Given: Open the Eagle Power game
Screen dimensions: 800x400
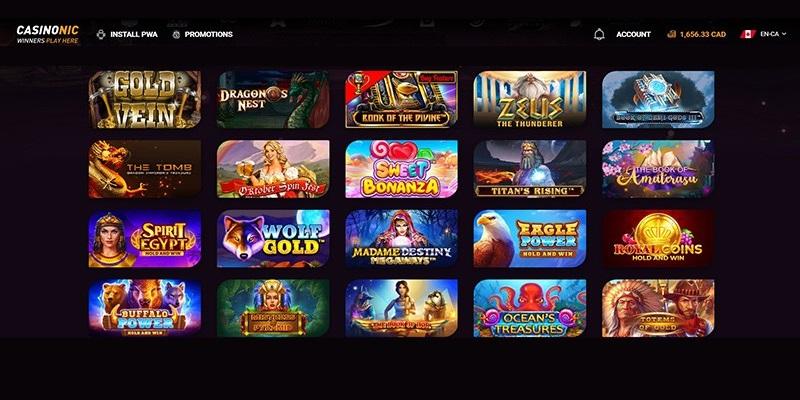Looking at the screenshot, I should point(530,238).
